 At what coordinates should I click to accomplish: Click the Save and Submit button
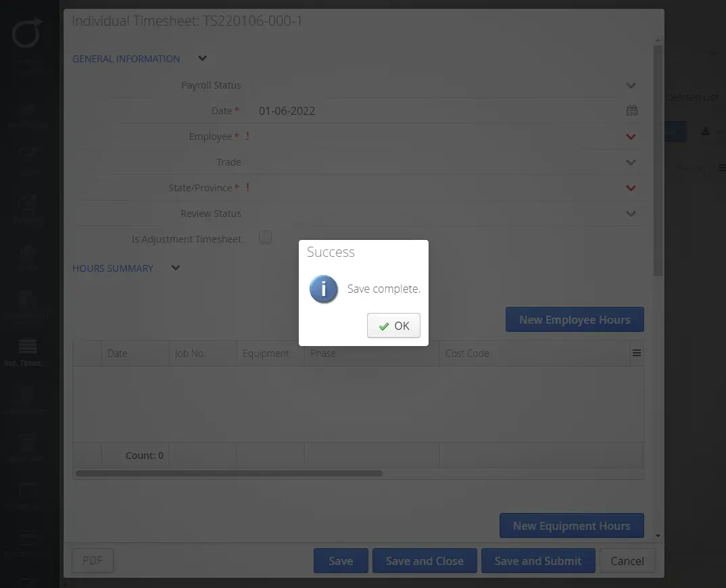click(x=538, y=560)
